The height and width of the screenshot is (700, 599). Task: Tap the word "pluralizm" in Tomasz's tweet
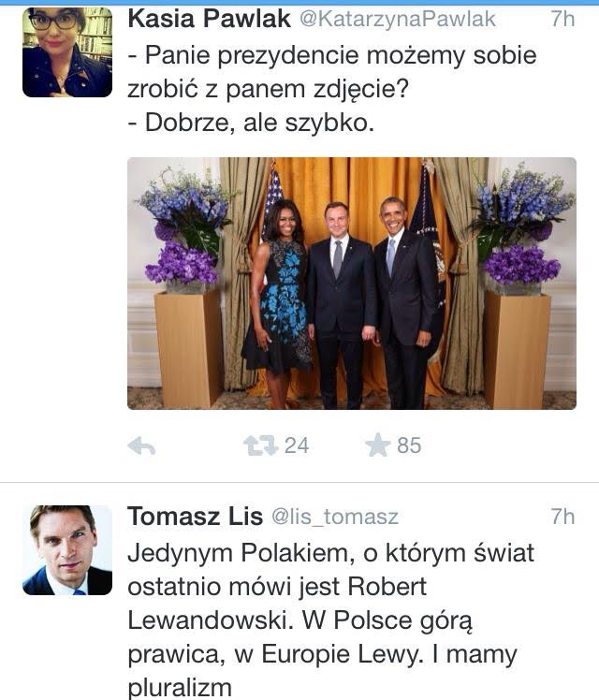pos(180,688)
